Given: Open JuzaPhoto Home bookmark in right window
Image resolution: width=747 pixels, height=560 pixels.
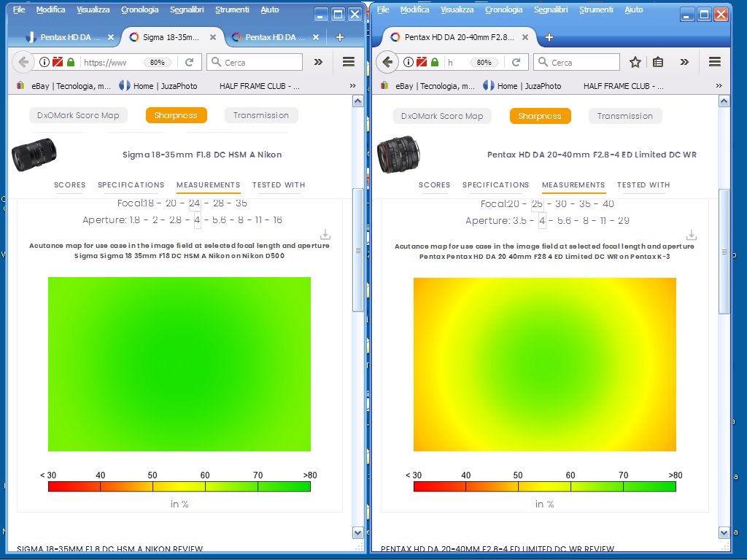Looking at the screenshot, I should (x=522, y=86).
